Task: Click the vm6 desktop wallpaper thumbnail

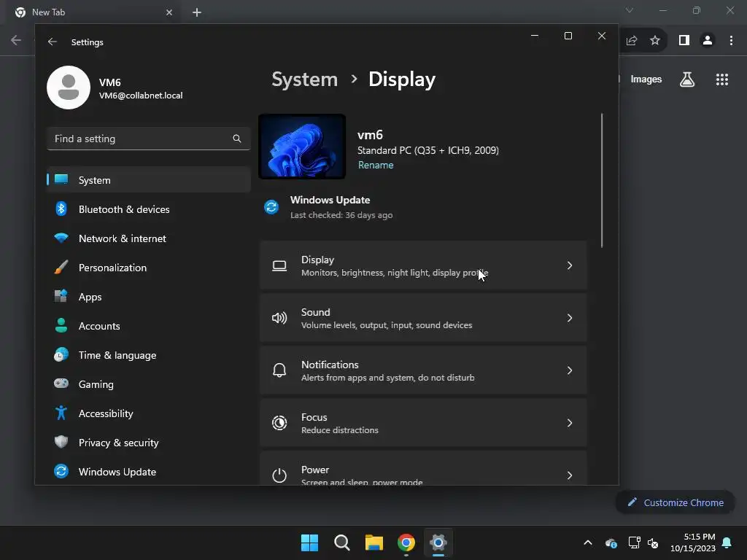Action: click(302, 147)
